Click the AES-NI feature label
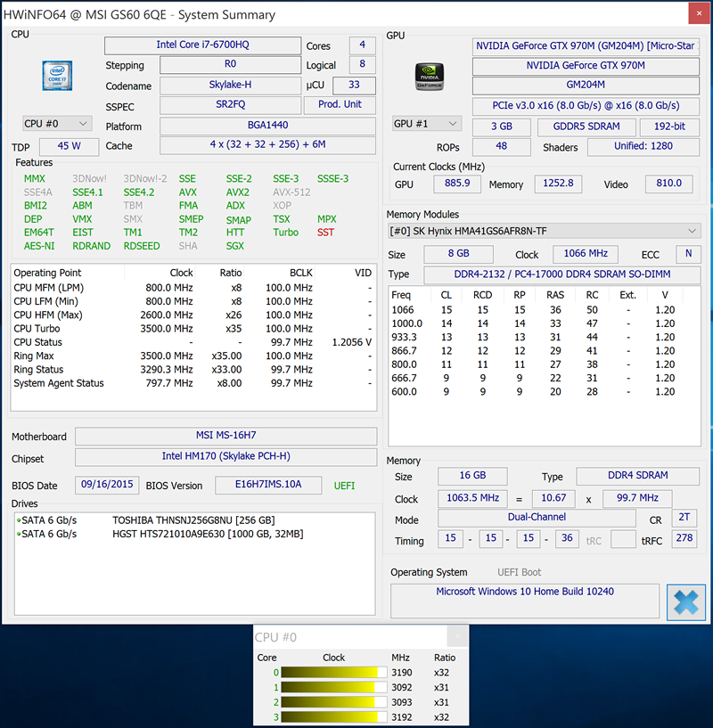 coord(39,246)
